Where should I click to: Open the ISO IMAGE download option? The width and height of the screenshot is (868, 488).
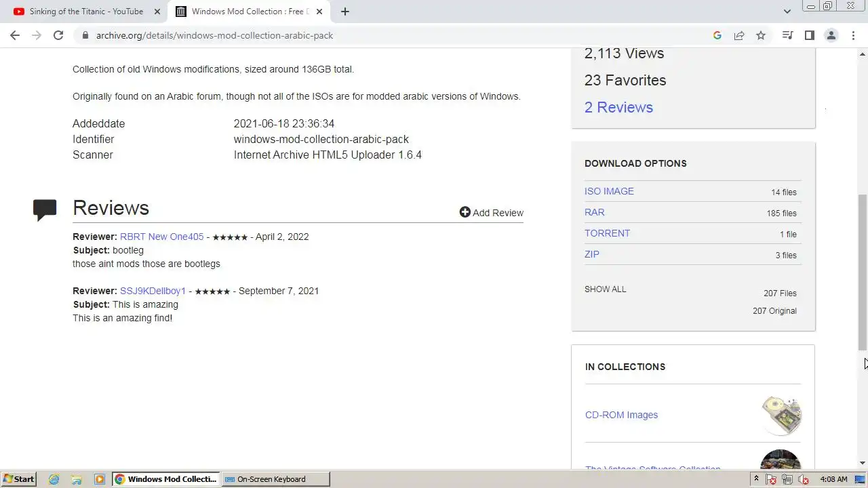(609, 191)
